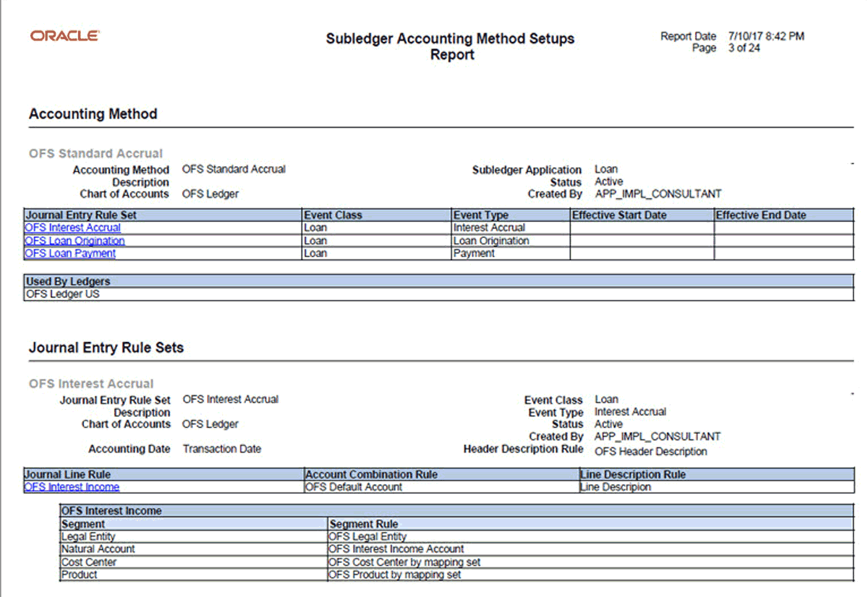Select the OFS Ledger US cell
Image resolution: width=868 pixels, height=597 pixels.
(x=63, y=294)
